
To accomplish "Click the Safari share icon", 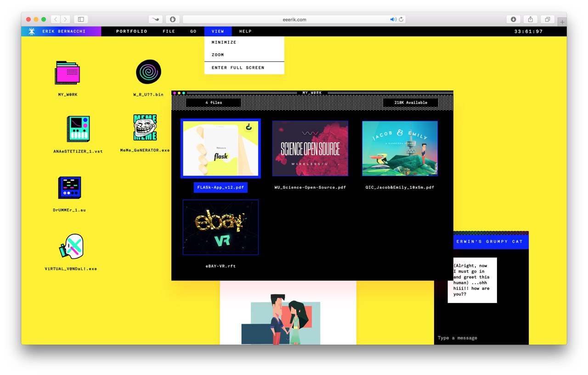I will click(x=531, y=19).
